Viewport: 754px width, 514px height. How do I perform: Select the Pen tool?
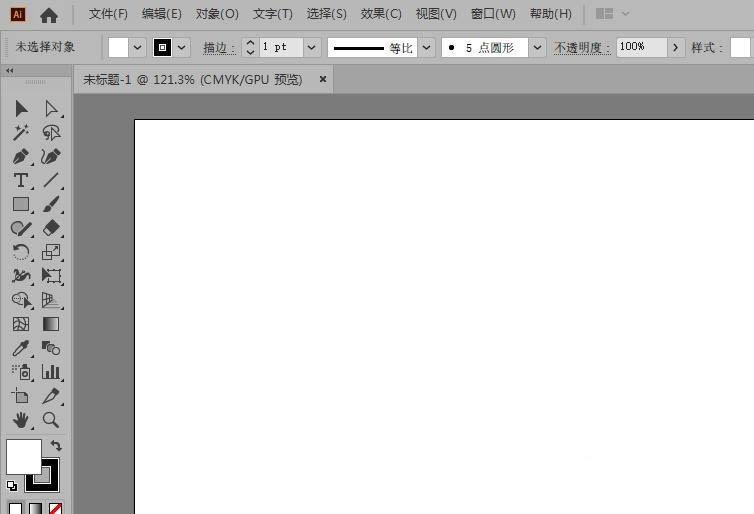[x=21, y=157]
